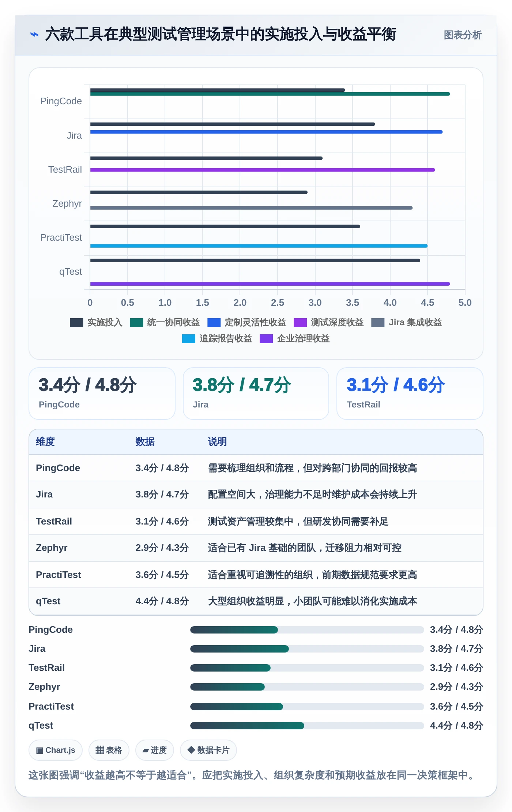Image resolution: width=512 pixels, height=812 pixels.
Task: Click the PingCode progress bar
Action: pyautogui.click(x=307, y=630)
